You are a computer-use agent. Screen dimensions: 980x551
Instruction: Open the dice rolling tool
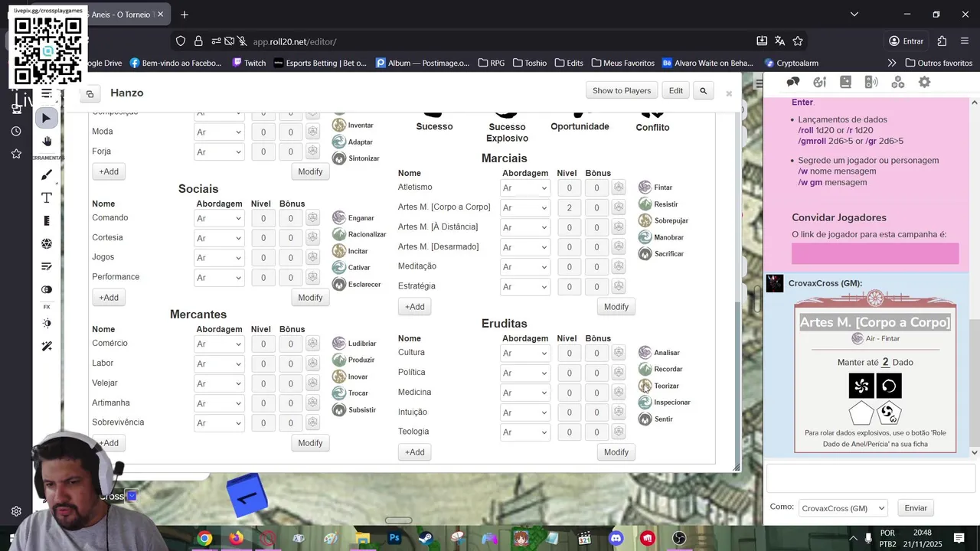point(47,244)
